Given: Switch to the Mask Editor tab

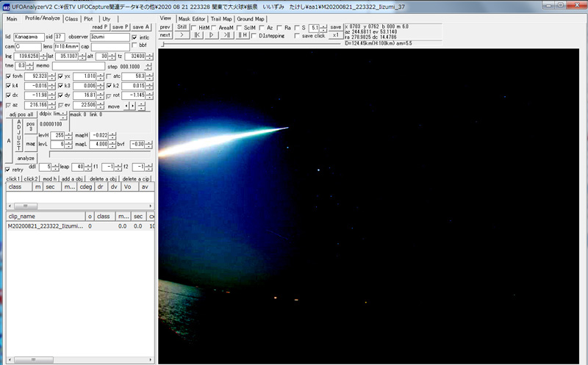Looking at the screenshot, I should 192,18.
